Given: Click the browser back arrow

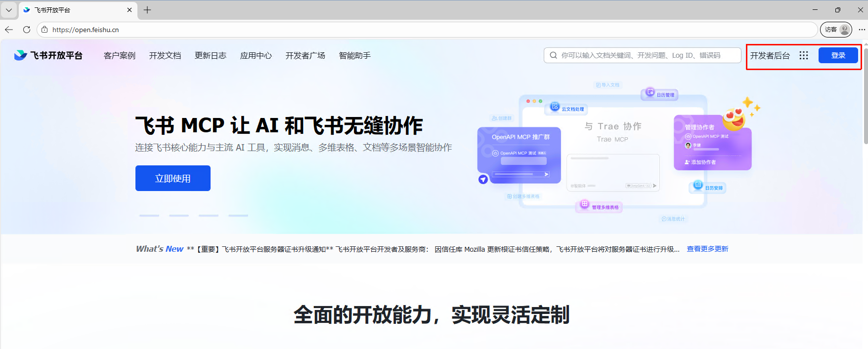Looking at the screenshot, I should 9,30.
